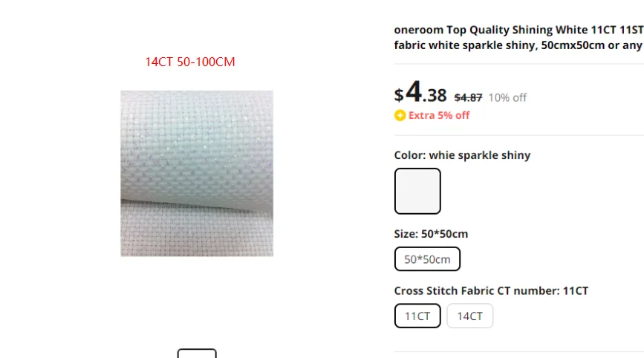The image size is (644, 358).
Task: Click the product title starting with oneroom Top Quality
Action: (518, 37)
